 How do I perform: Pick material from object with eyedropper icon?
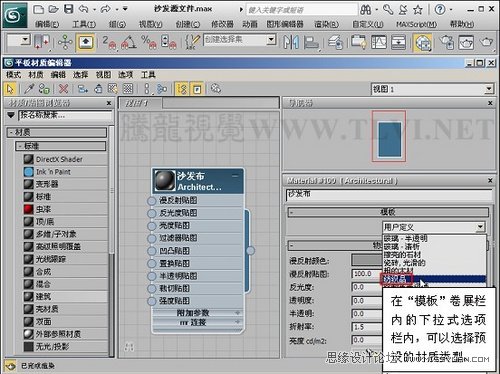(x=29, y=89)
